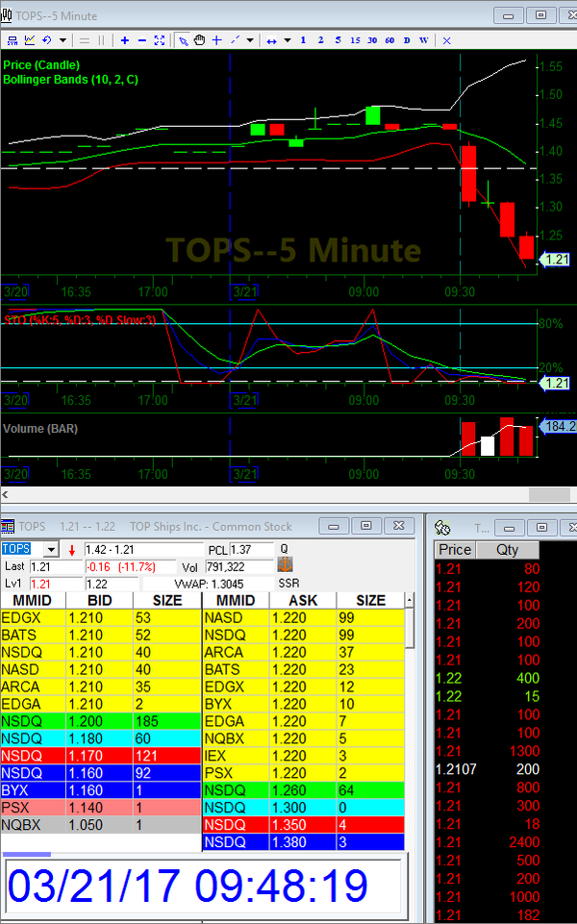Click the orange icon beside Vol field

(285, 565)
